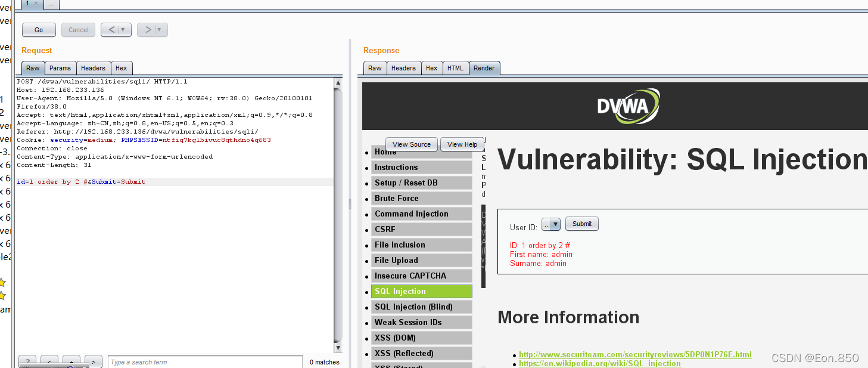Open Setup / Reset DB menu entry

[421, 183]
